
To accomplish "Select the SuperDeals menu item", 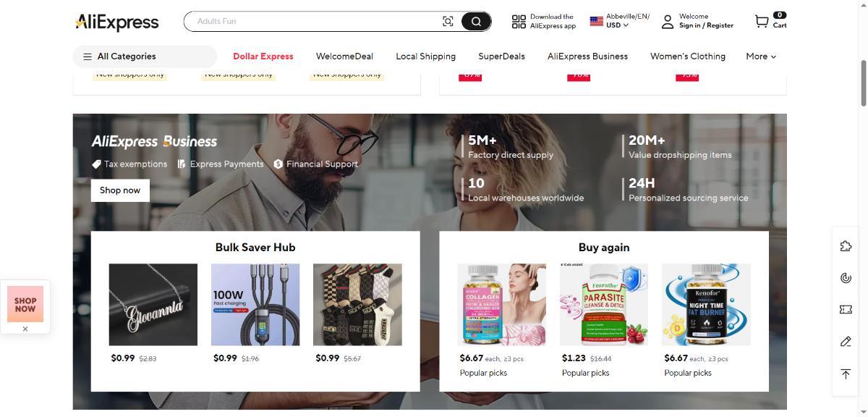I will (x=501, y=56).
